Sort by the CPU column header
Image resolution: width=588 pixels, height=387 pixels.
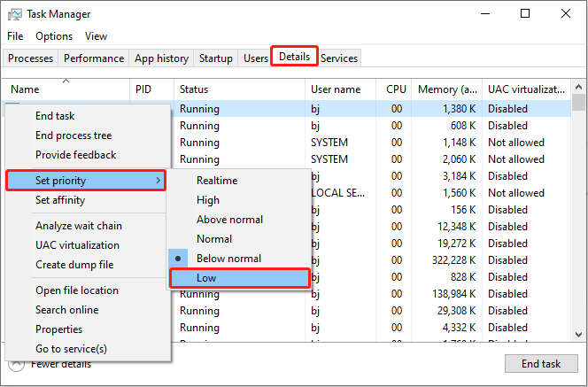pyautogui.click(x=394, y=89)
